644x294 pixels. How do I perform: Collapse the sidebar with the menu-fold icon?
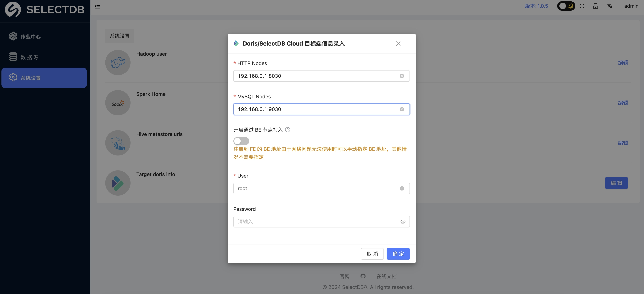(97, 6)
